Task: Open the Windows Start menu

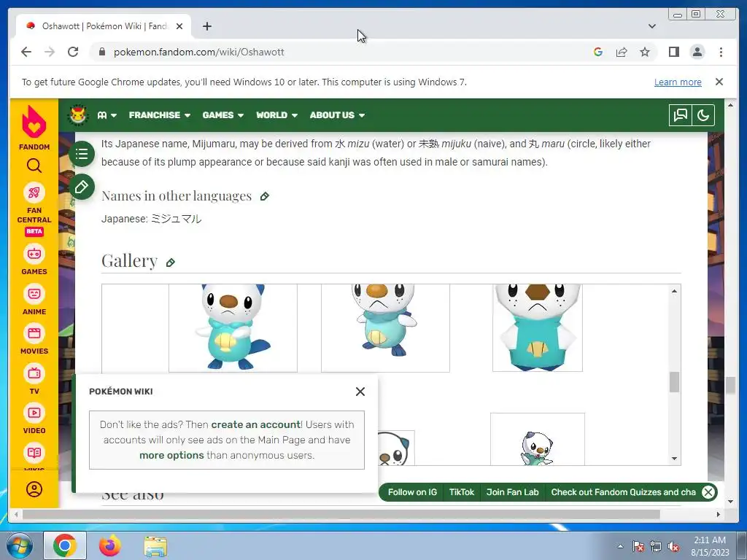Action: click(19, 546)
